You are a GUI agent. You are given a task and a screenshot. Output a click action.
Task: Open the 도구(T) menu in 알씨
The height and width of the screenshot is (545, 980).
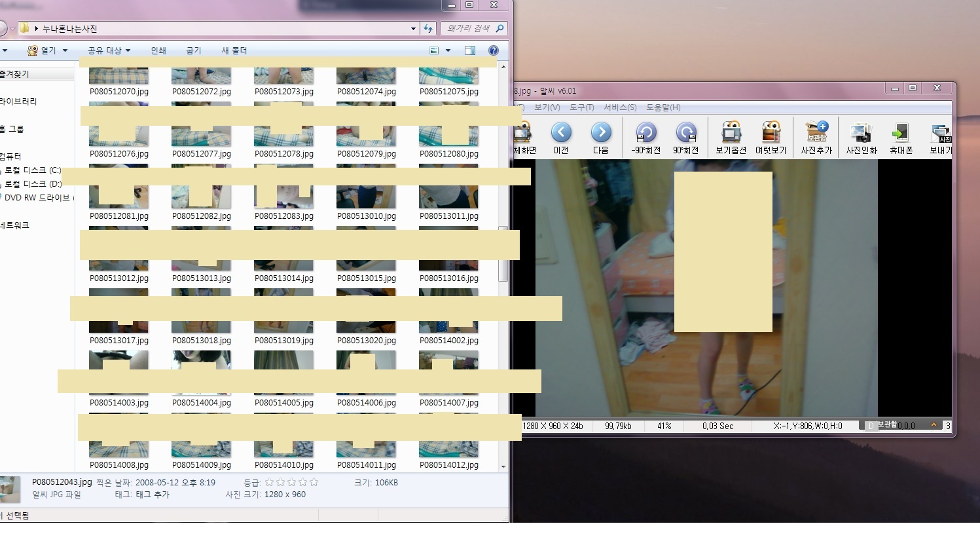click(x=581, y=107)
